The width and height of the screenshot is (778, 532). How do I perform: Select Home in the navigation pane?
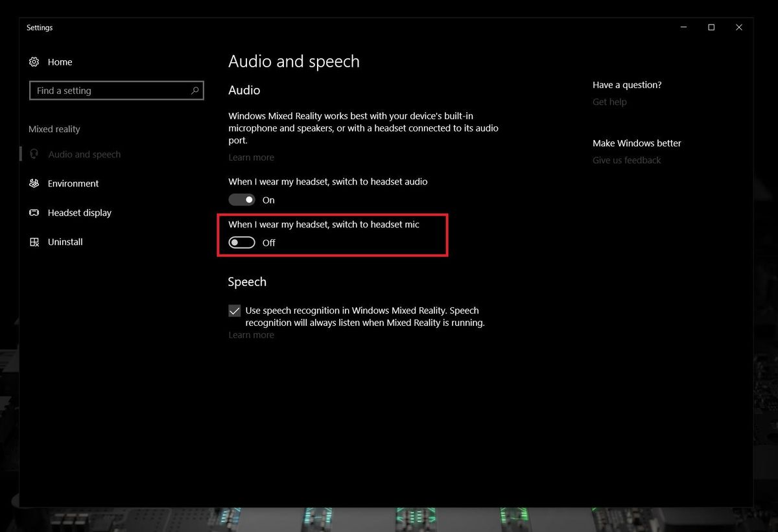point(59,62)
